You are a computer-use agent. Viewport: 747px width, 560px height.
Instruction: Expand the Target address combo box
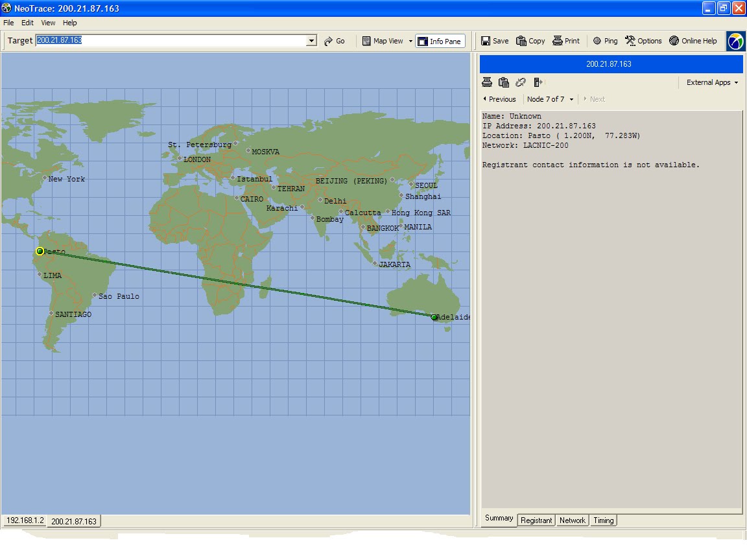pyautogui.click(x=311, y=40)
